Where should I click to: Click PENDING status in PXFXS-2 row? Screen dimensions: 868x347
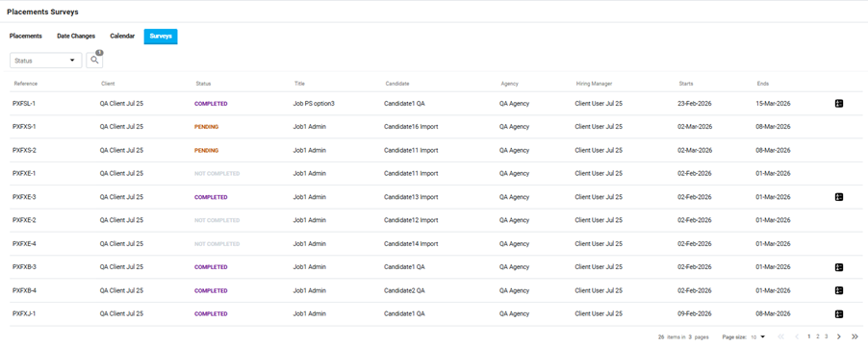point(207,150)
